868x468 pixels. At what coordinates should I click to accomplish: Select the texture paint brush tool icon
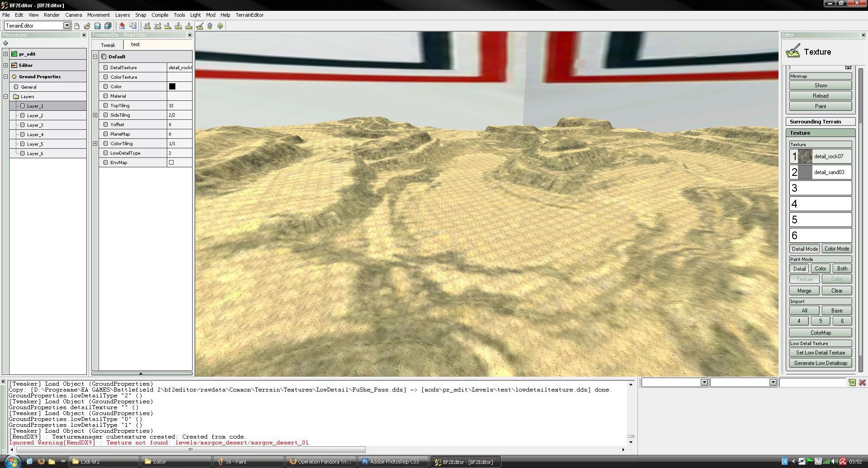pyautogui.click(x=200, y=26)
